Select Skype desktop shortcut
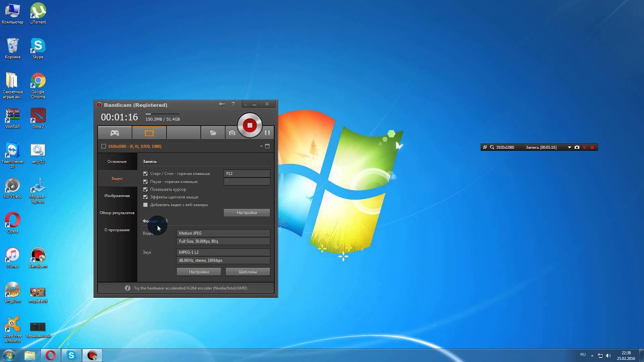The image size is (644, 362). point(38,48)
